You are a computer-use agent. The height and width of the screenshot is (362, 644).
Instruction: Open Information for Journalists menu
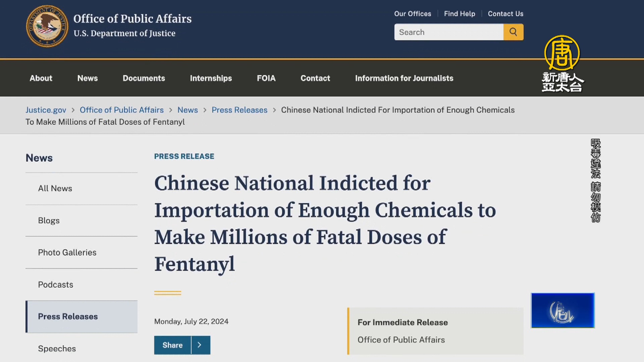pos(404,78)
